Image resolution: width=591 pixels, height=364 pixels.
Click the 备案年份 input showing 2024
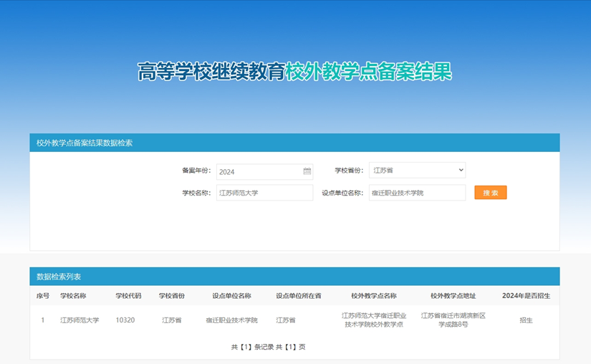(259, 171)
